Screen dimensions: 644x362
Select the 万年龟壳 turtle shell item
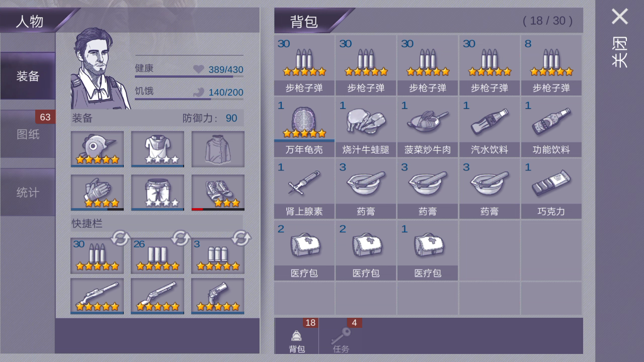tap(304, 127)
